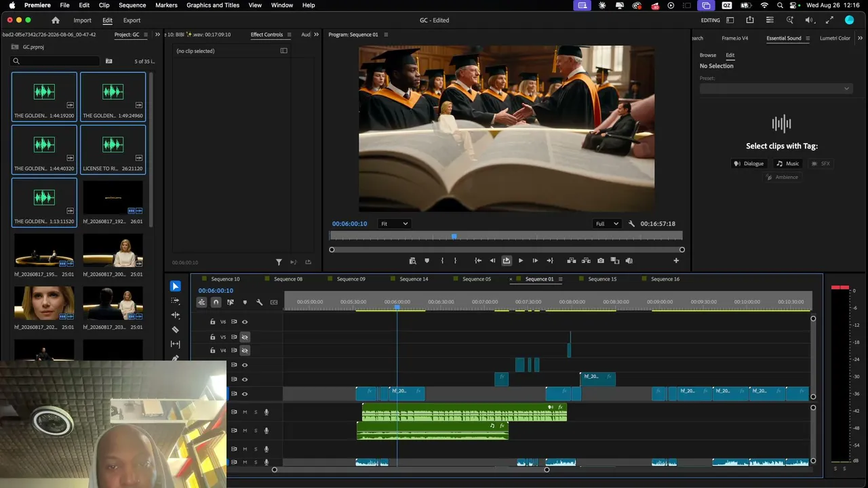Select the Ripple Edit tool
The image size is (868, 488).
tap(176, 315)
